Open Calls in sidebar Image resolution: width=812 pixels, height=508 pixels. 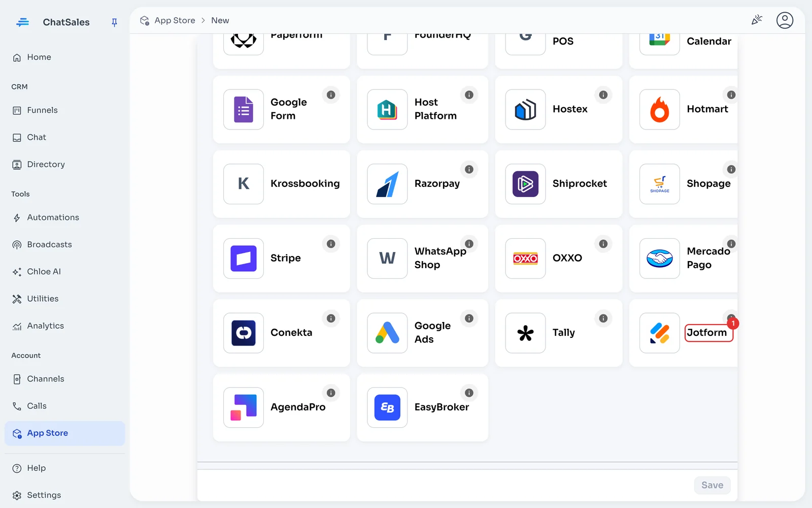coord(64,406)
